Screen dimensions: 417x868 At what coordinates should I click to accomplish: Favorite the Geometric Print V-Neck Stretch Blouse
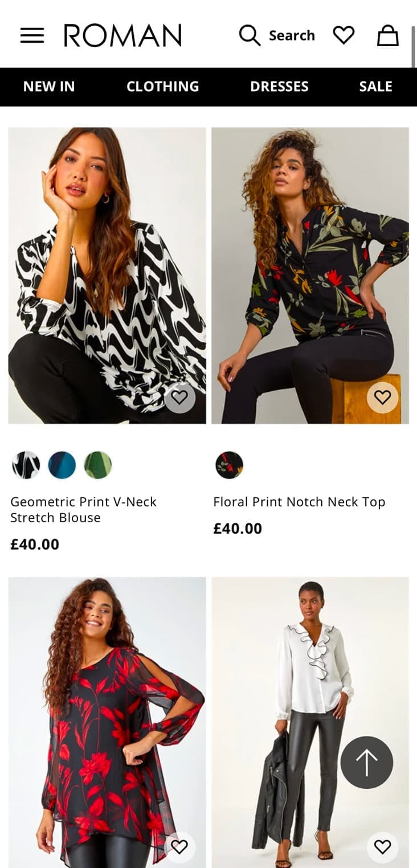(180, 397)
